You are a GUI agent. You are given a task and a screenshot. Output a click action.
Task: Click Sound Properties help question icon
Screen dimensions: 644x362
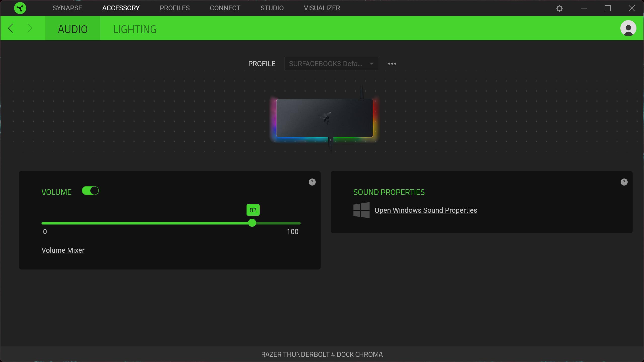[x=624, y=182]
